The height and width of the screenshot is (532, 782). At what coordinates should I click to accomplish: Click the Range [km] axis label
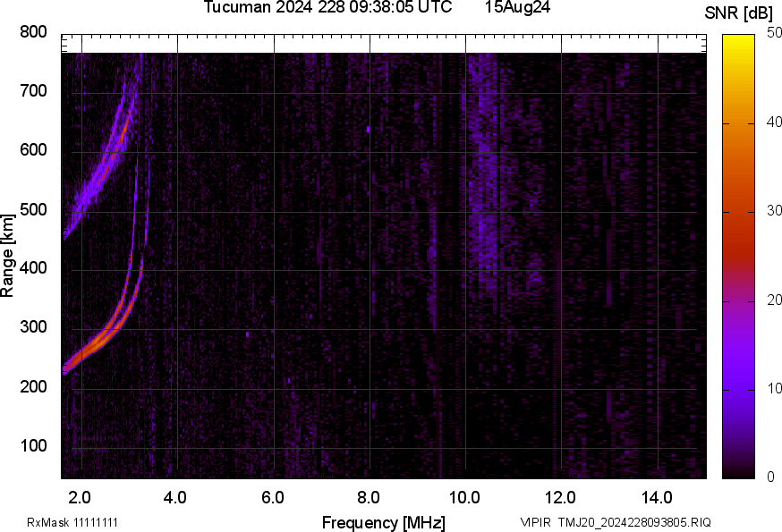(x=8, y=255)
